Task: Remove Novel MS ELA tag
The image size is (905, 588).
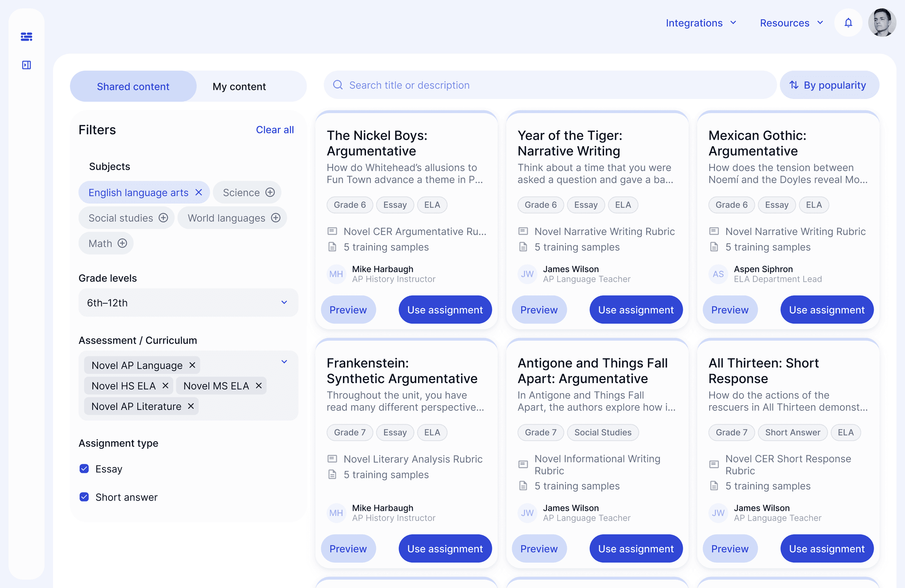Action: (x=259, y=386)
